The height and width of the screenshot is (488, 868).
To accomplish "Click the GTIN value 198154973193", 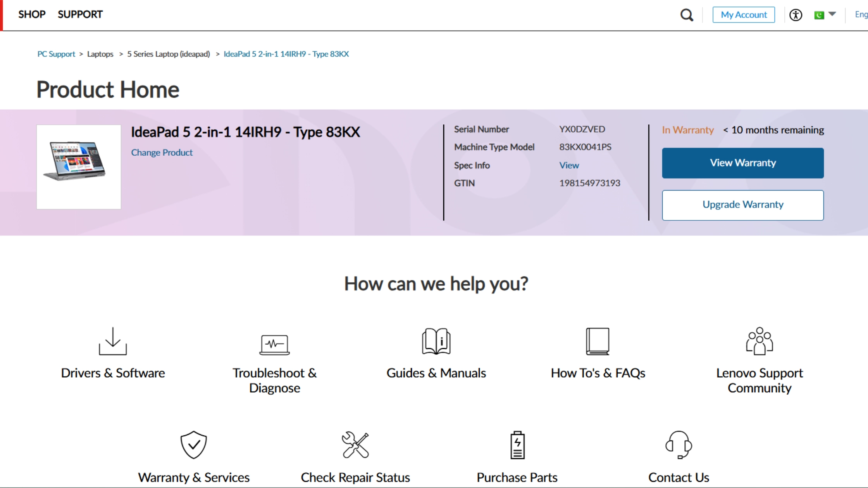I will [589, 183].
